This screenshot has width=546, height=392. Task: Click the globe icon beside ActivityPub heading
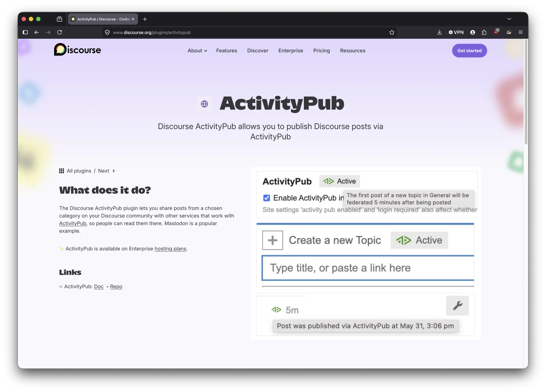[x=204, y=104]
